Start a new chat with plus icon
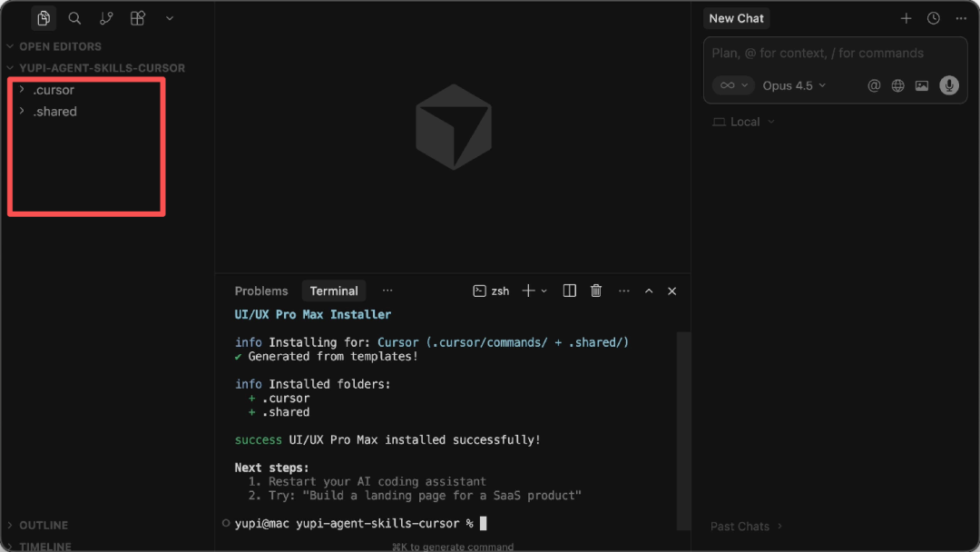The height and width of the screenshot is (552, 980). 906,18
